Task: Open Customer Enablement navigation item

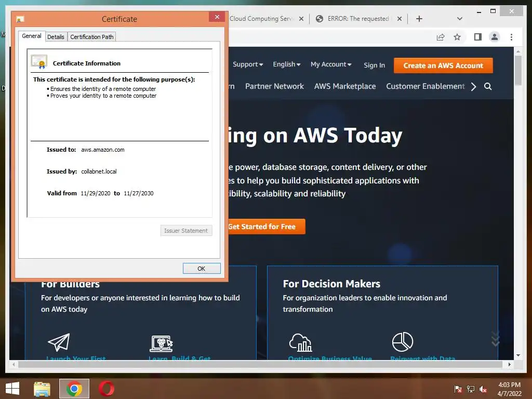Action: (x=425, y=86)
